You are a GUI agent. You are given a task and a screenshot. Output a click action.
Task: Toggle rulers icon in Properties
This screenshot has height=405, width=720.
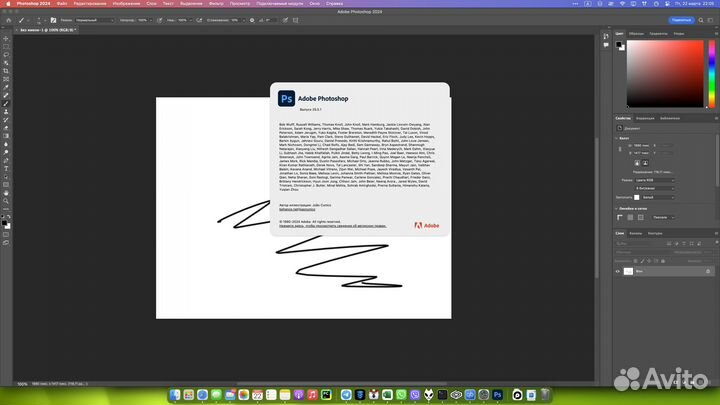coord(620,217)
